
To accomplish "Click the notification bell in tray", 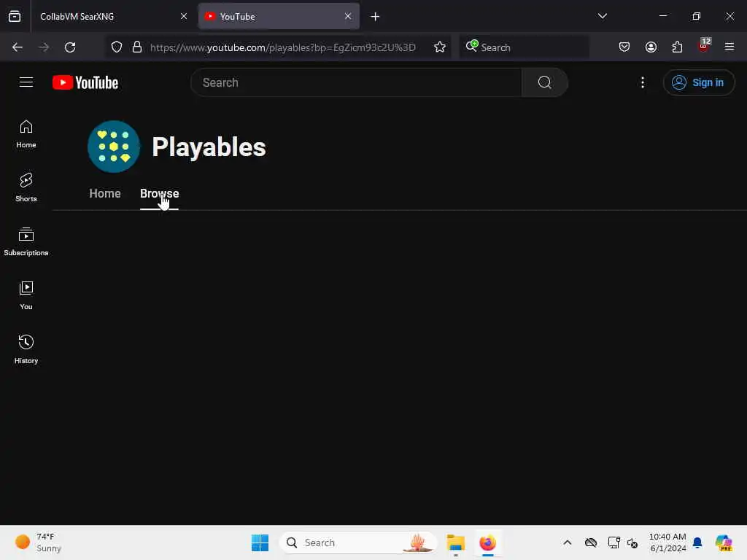I will pos(697,542).
